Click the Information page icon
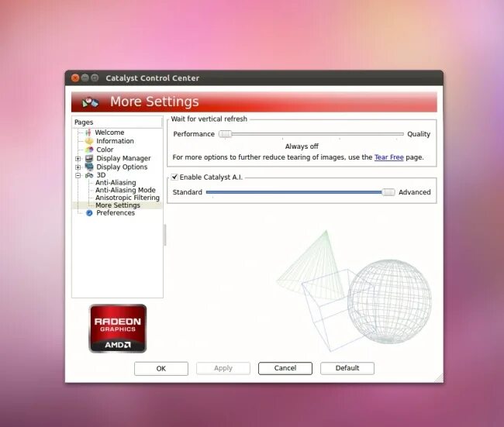504x427 pixels. pos(89,141)
